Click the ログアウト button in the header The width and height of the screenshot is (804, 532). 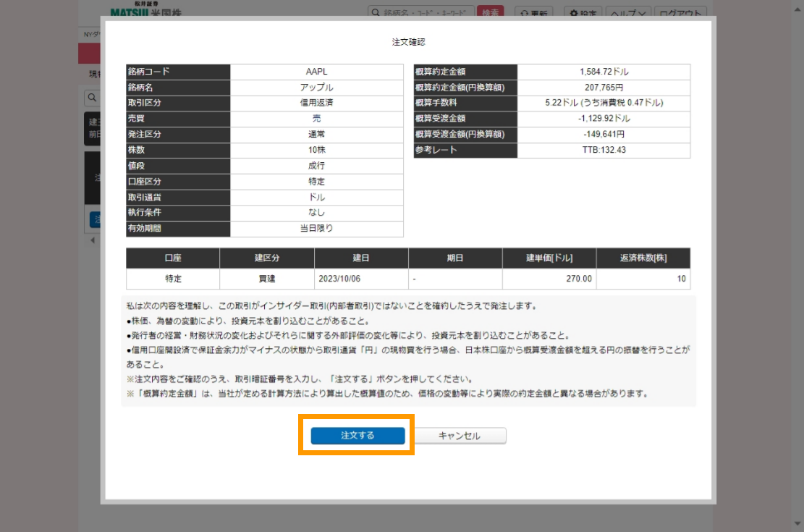[x=680, y=12]
